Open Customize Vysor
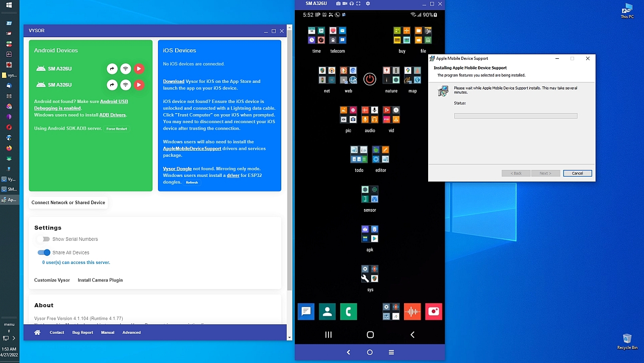This screenshot has width=644, height=363. pyautogui.click(x=52, y=280)
